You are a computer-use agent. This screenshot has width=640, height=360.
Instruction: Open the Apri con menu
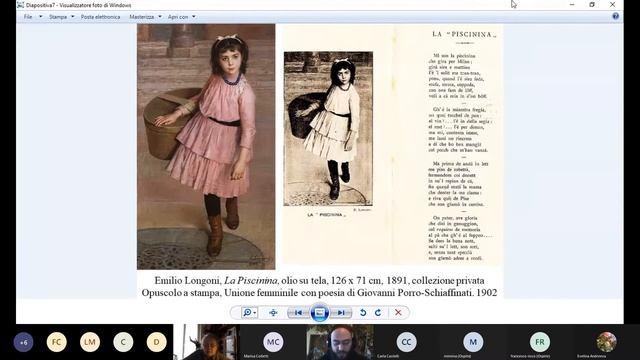click(178, 17)
